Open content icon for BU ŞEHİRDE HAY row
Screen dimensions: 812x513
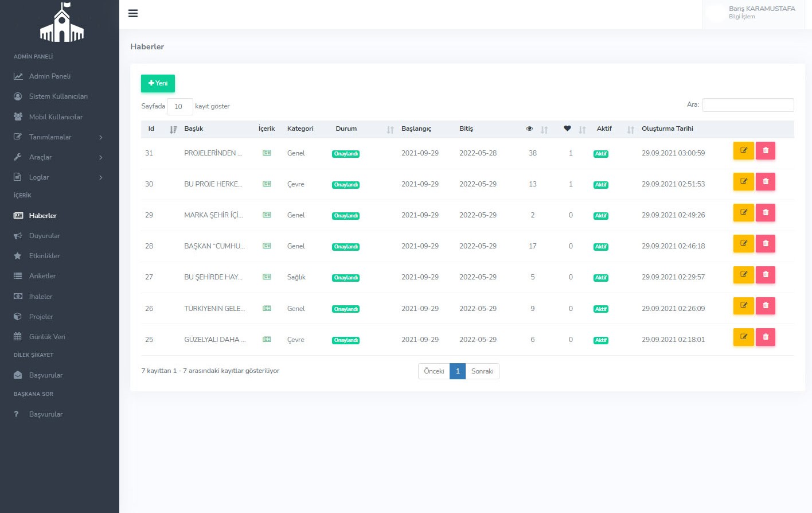point(267,277)
